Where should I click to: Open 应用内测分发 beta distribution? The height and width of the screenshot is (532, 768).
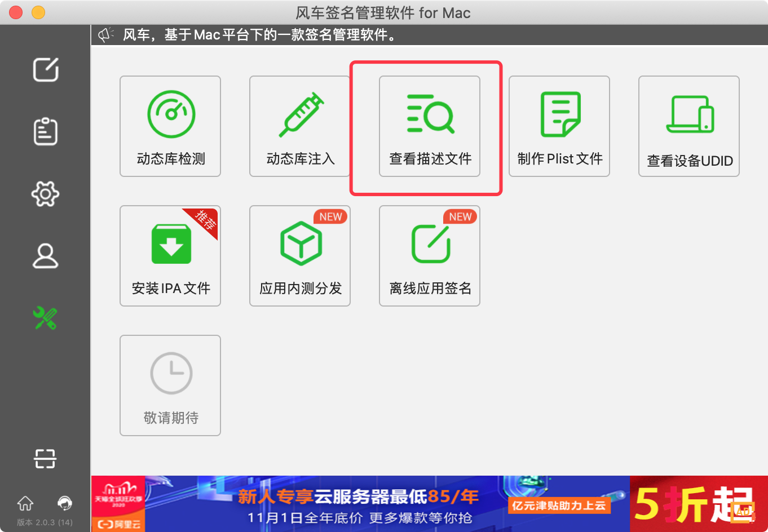pyautogui.click(x=299, y=256)
